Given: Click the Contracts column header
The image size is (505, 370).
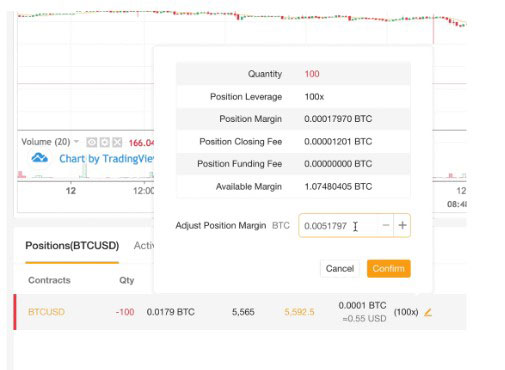Looking at the screenshot, I should pyautogui.click(x=49, y=280).
